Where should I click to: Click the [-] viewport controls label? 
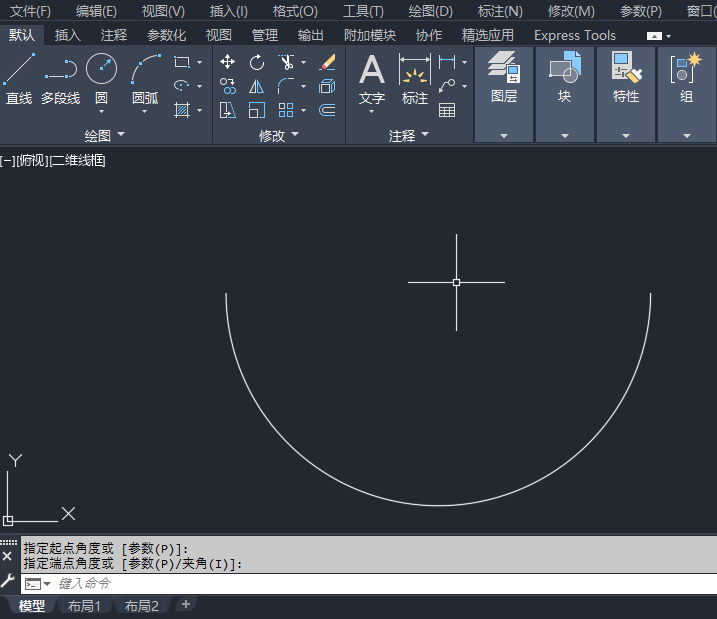pyautogui.click(x=8, y=160)
